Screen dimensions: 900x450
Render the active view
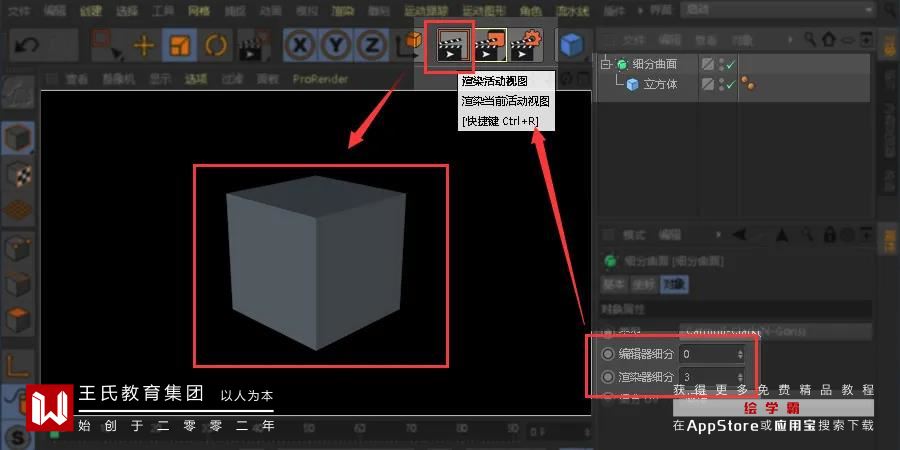(x=452, y=45)
